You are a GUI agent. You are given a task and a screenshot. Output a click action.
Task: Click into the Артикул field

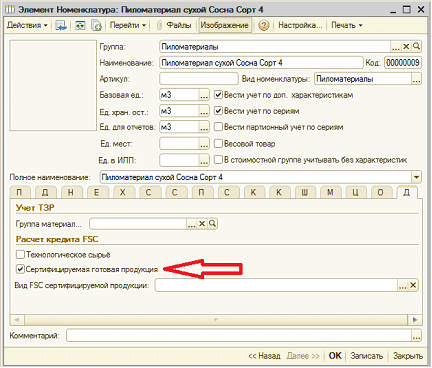point(198,79)
